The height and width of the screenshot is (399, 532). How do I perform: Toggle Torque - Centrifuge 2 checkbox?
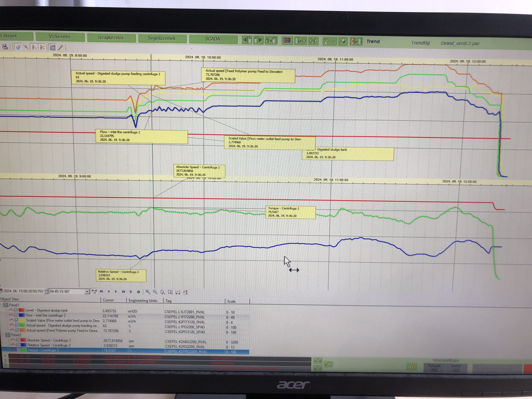(18, 350)
